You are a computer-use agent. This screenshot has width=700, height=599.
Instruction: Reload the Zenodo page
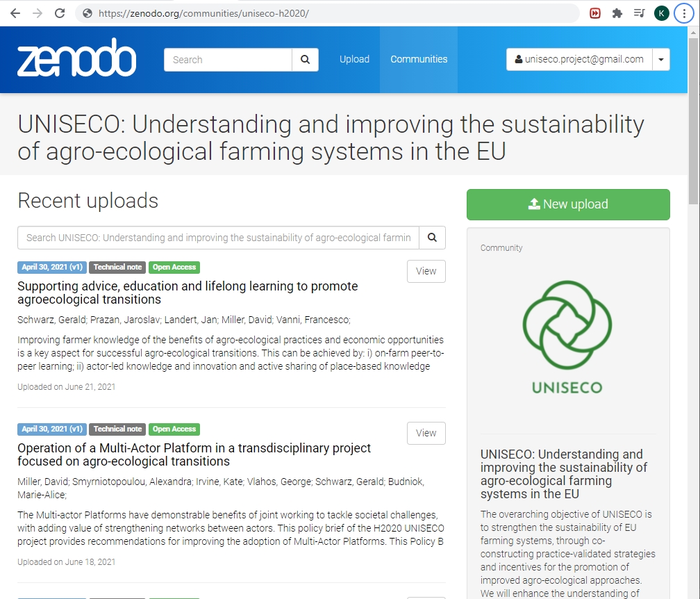click(x=60, y=13)
